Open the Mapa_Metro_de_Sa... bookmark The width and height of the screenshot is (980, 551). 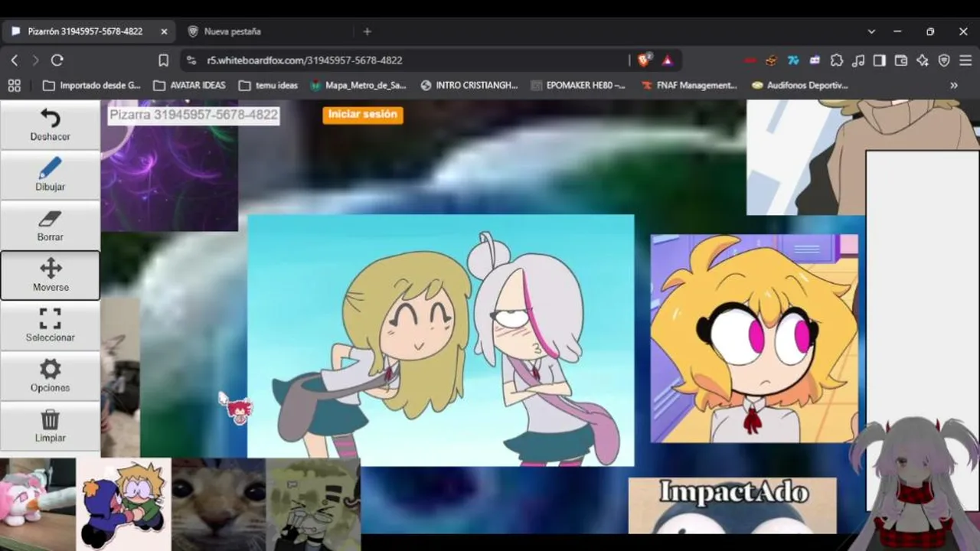pos(358,86)
